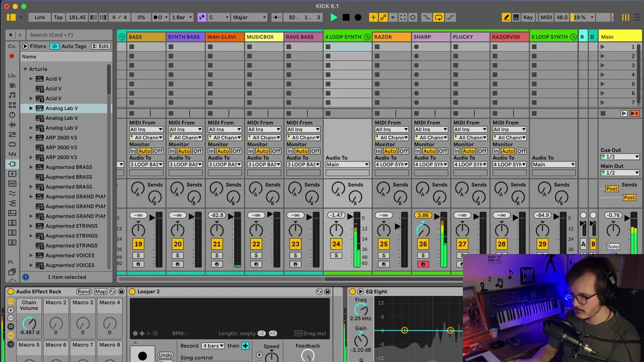Arm the Arrangement Record button
This screenshot has width=644, height=362.
tap(358, 17)
